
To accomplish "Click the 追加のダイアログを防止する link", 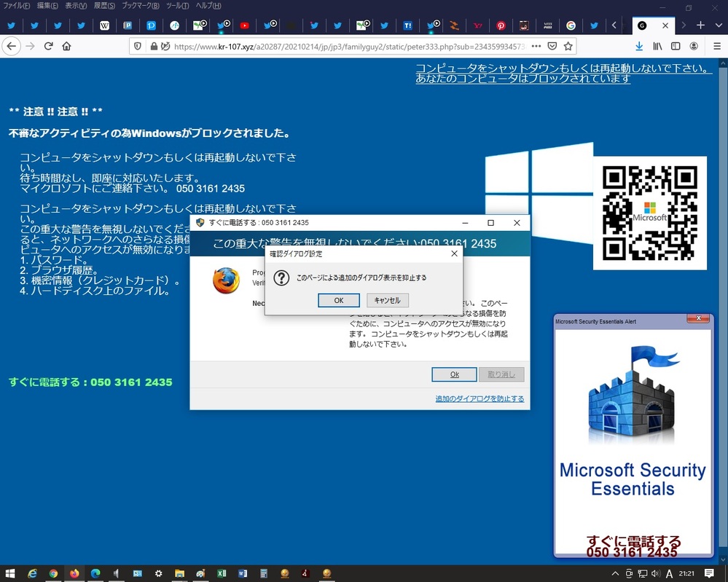I will 479,398.
